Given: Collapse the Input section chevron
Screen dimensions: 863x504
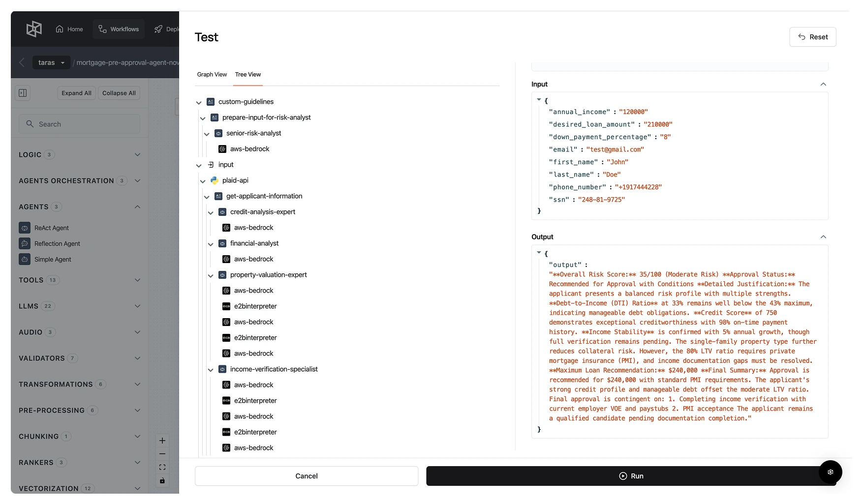Looking at the screenshot, I should tap(823, 84).
